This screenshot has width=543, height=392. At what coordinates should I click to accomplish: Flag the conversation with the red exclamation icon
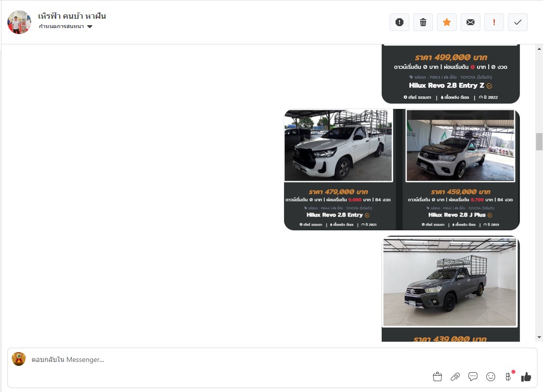[494, 22]
